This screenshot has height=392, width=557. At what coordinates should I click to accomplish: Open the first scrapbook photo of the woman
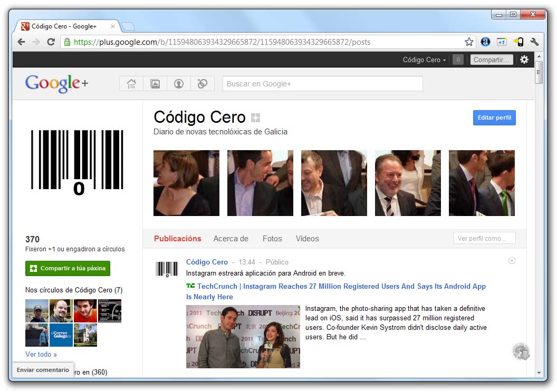click(187, 183)
